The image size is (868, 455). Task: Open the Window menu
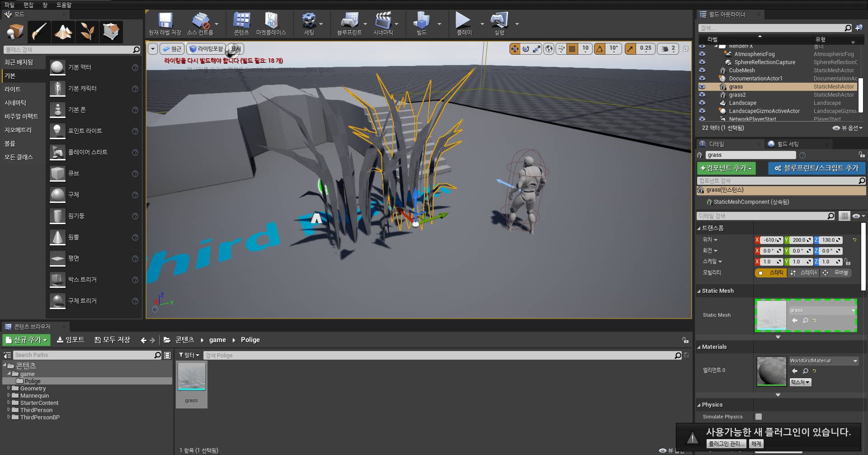coord(45,5)
